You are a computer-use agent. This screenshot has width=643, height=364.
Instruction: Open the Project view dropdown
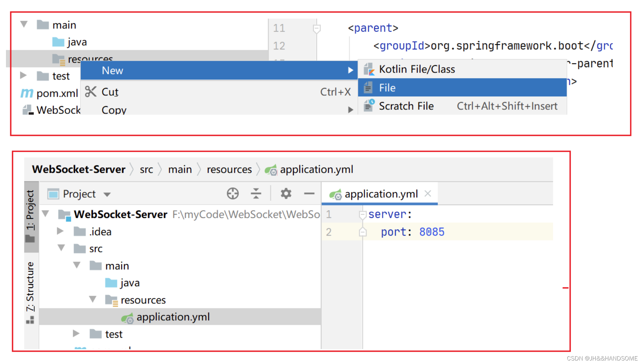107,194
